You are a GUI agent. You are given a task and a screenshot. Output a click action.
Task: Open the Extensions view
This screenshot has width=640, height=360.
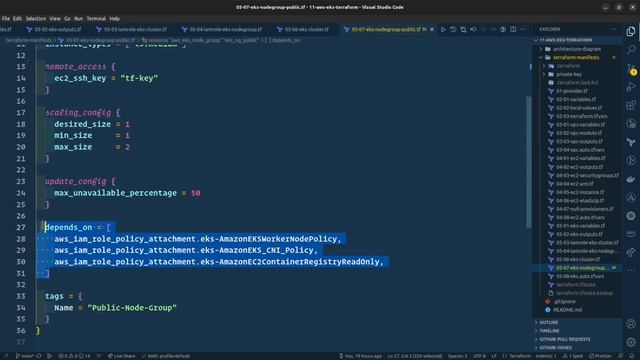[x=631, y=105]
